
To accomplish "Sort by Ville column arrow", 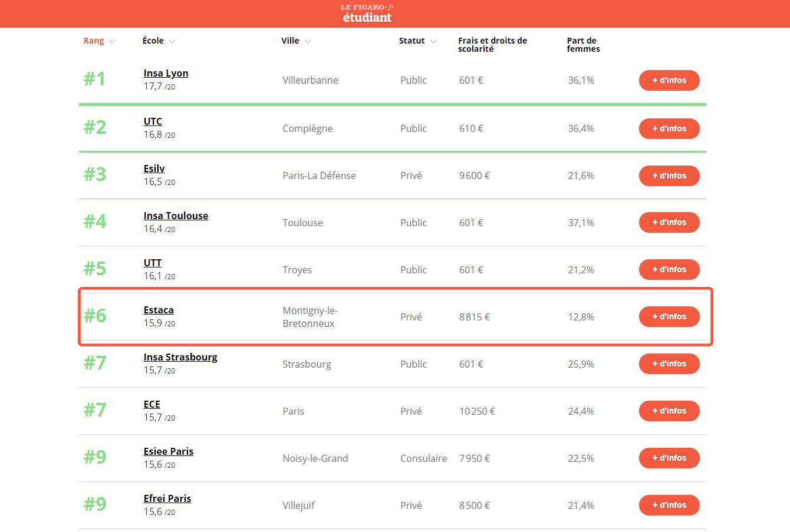I will tap(308, 41).
